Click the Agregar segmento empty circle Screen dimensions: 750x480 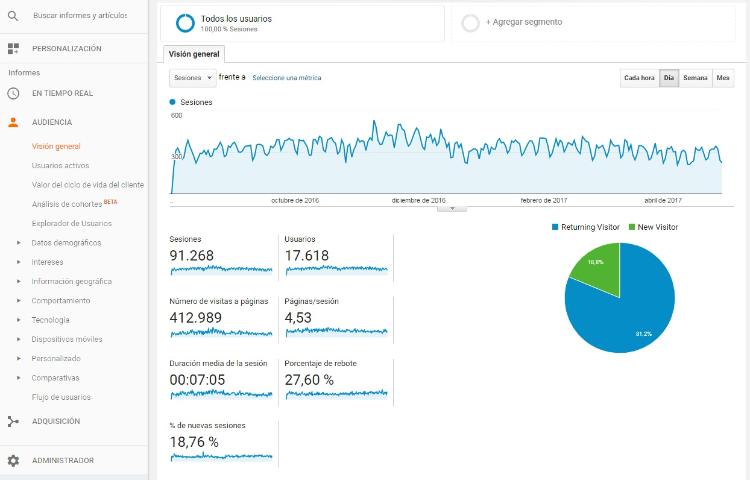471,23
